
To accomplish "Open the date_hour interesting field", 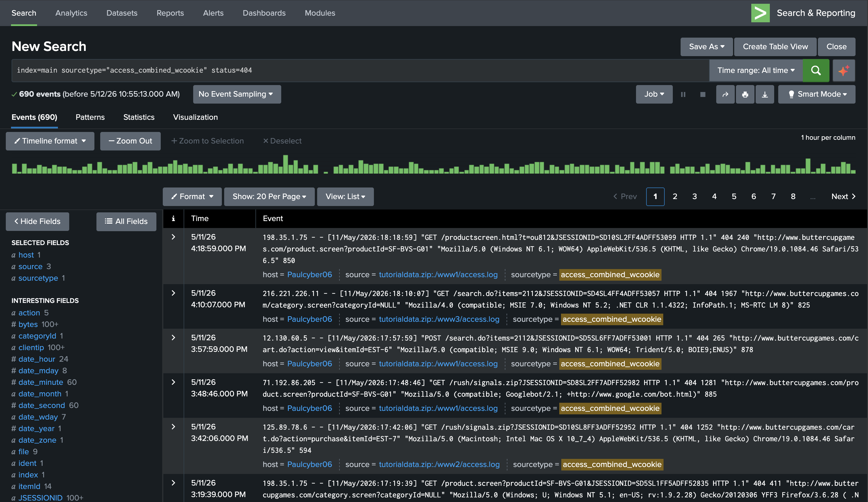I will click(x=37, y=359).
